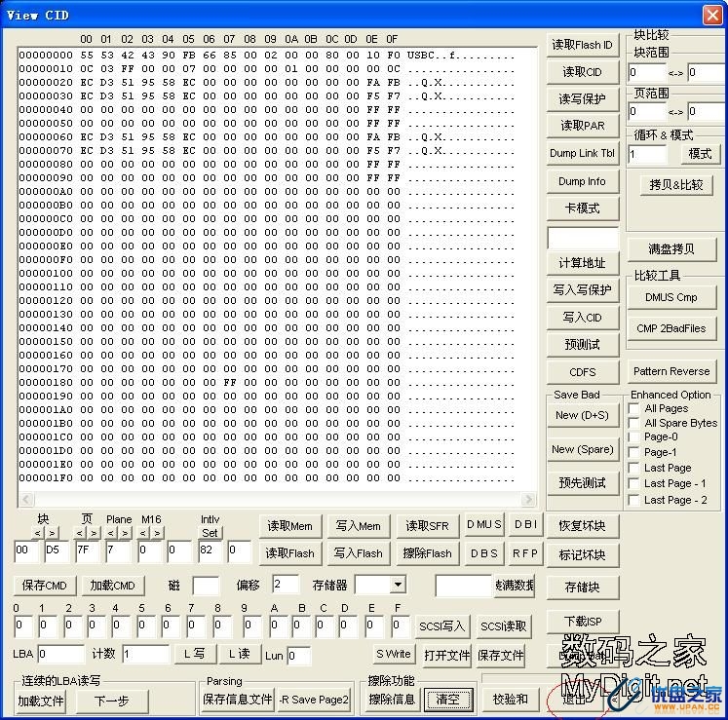728x720 pixels.
Task: Open the DMUS Cmp tool
Action: [x=671, y=297]
